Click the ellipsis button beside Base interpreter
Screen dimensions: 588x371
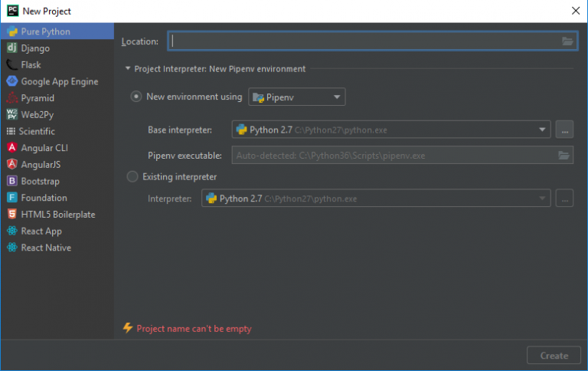coord(564,130)
